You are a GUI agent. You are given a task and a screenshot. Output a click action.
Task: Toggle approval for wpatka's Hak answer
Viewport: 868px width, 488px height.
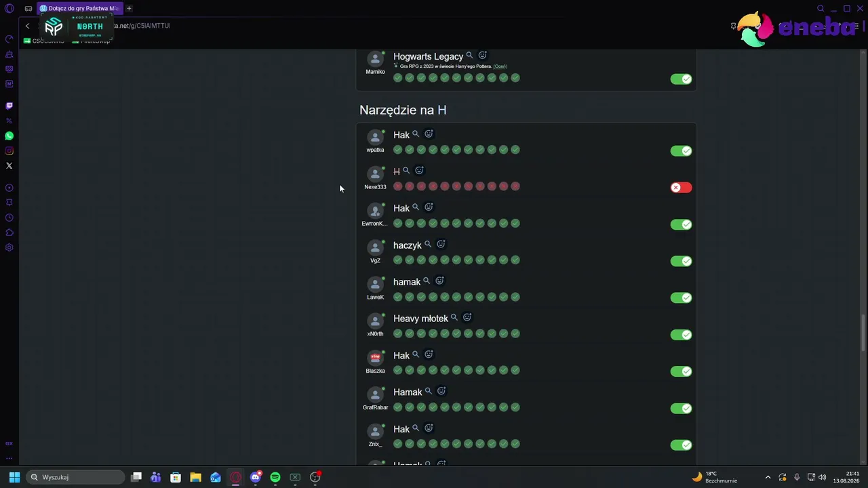tap(682, 150)
